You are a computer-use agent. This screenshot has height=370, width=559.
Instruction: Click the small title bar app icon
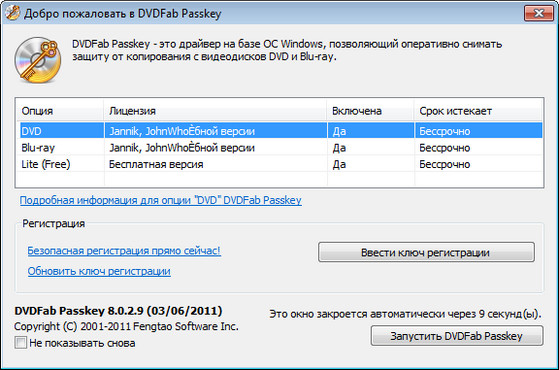(x=12, y=13)
